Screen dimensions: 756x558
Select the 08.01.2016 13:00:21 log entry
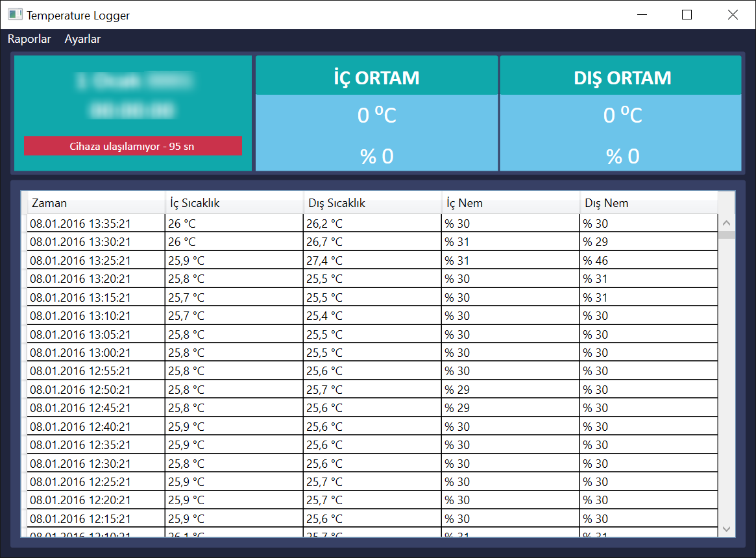[x=96, y=353]
